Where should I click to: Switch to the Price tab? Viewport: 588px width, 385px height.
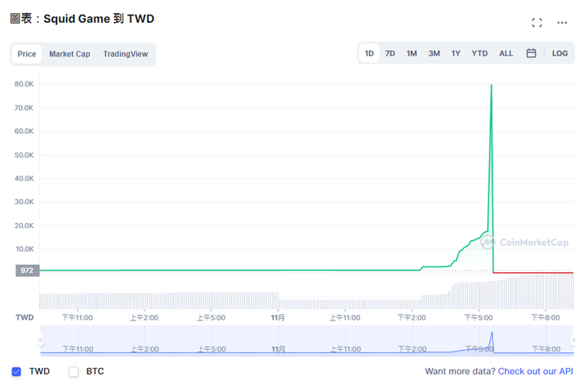click(x=27, y=54)
